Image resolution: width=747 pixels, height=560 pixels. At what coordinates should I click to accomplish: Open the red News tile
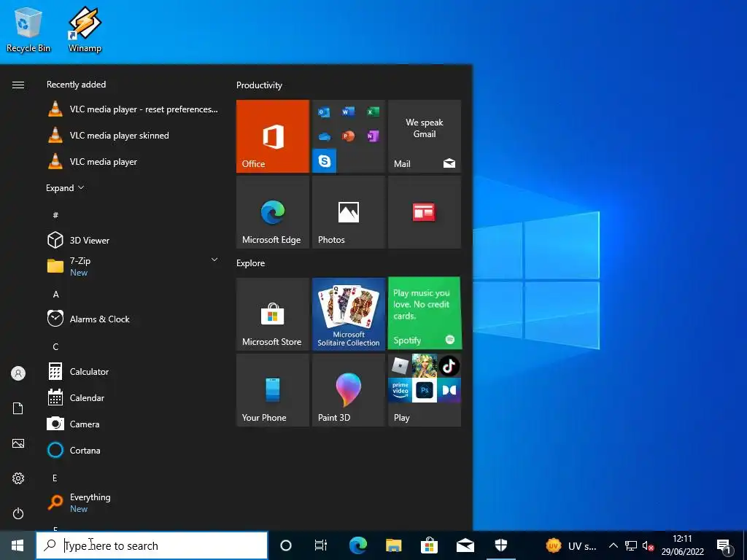click(425, 212)
